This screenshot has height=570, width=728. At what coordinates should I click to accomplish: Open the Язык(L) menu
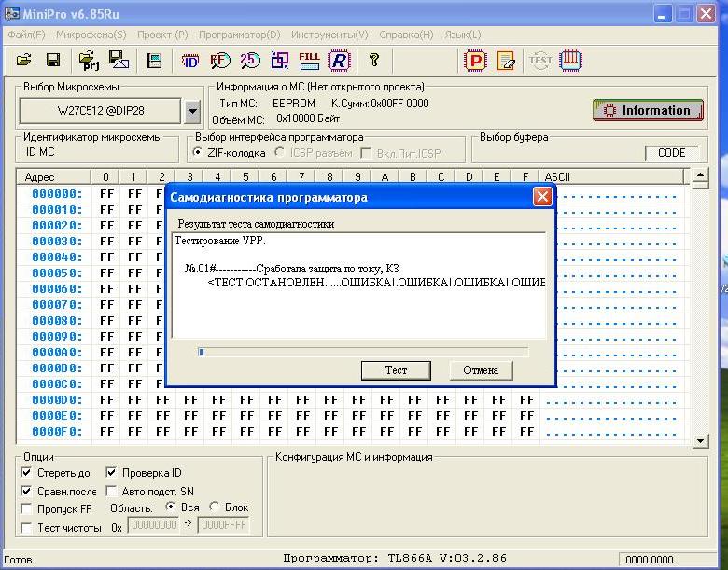(x=462, y=35)
